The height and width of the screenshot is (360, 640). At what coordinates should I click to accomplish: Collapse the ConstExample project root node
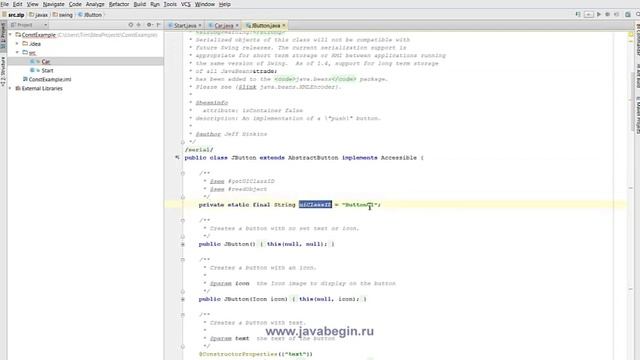pos(11,35)
